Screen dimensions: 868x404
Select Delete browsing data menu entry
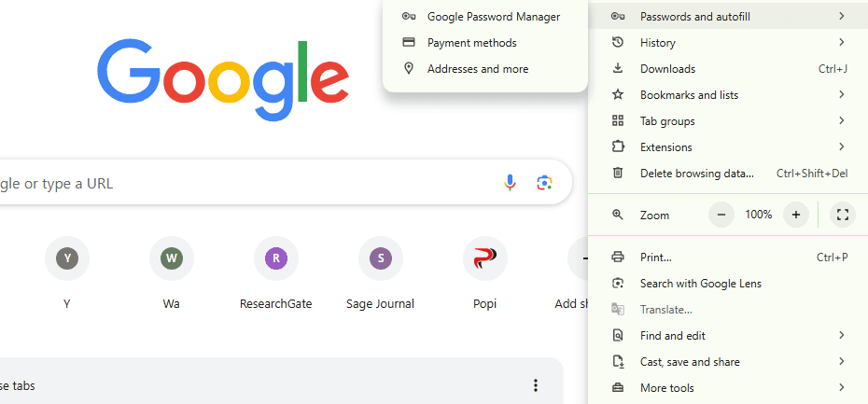point(728,173)
